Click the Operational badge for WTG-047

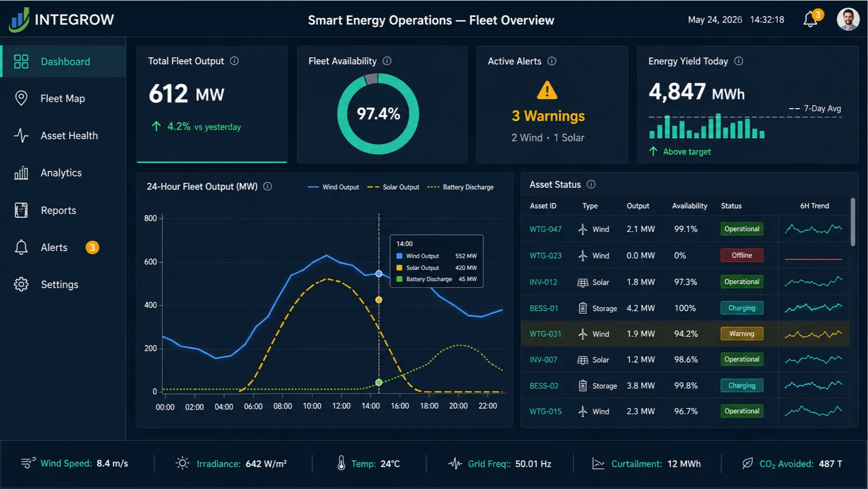tap(742, 229)
